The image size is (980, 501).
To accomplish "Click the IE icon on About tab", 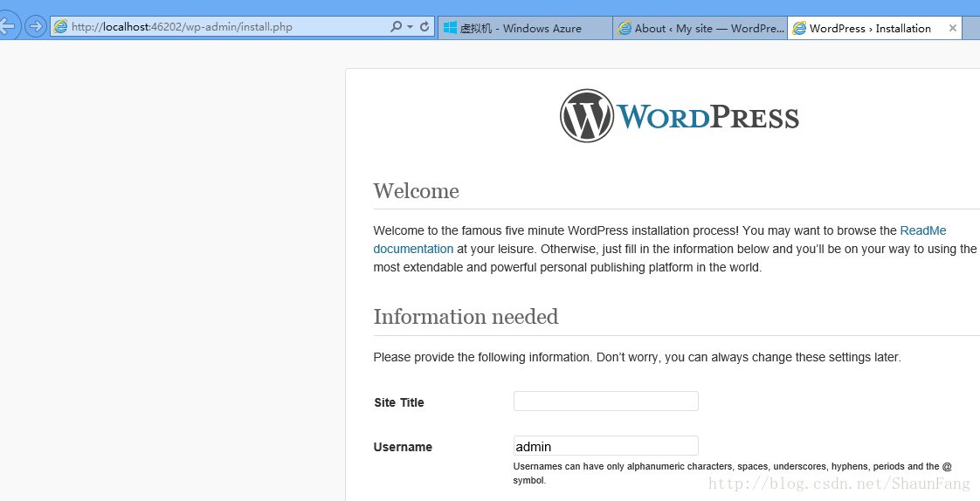I will pos(625,28).
